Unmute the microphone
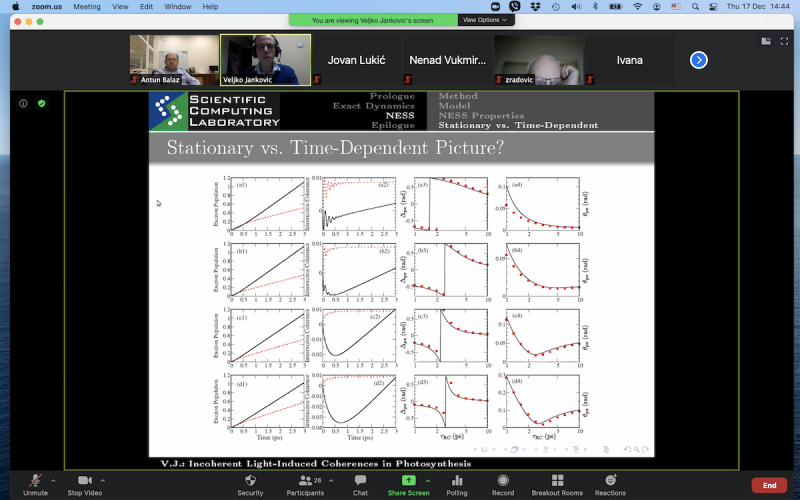The image size is (800, 500). [35, 485]
